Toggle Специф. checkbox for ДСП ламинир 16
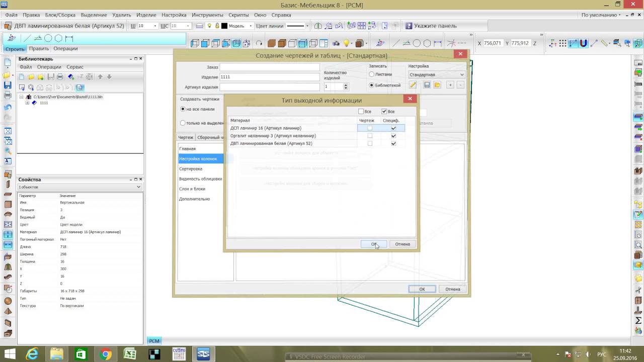 pos(393,128)
